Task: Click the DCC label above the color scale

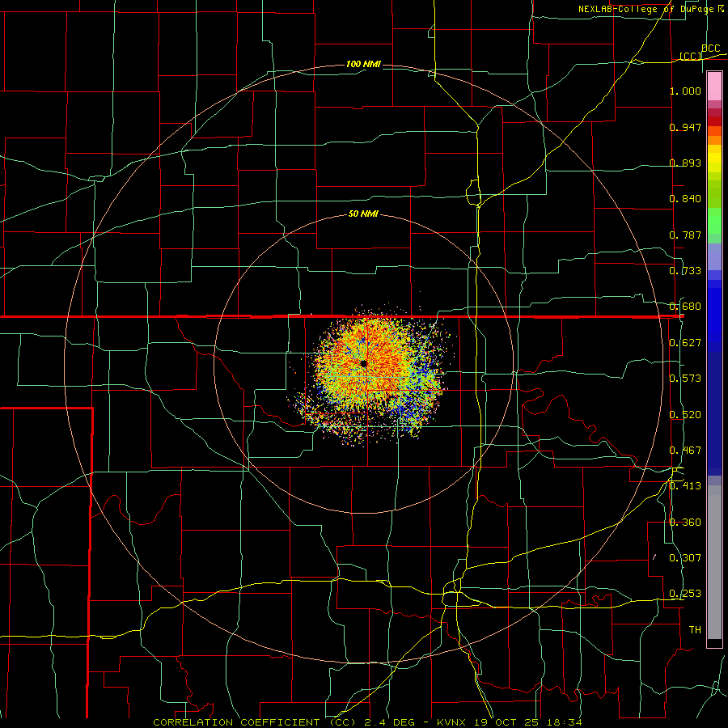Action: pyautogui.click(x=710, y=49)
